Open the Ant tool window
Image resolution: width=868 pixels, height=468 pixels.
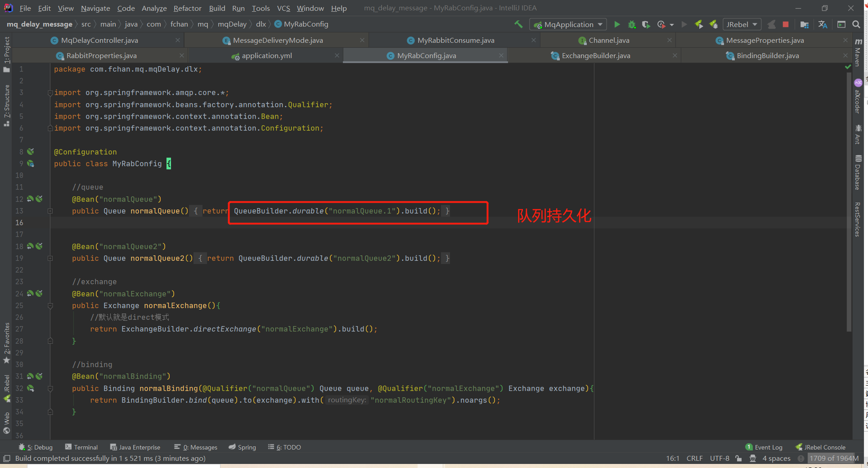click(x=858, y=134)
